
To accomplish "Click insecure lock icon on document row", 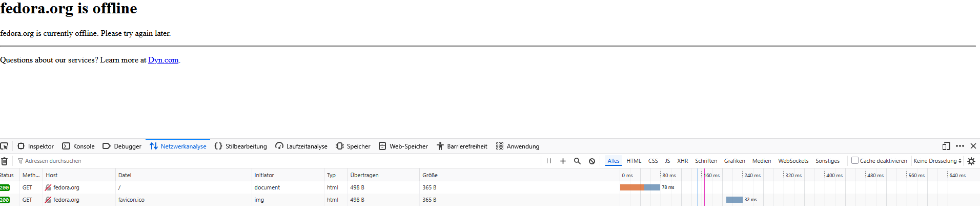I will (x=48, y=187).
